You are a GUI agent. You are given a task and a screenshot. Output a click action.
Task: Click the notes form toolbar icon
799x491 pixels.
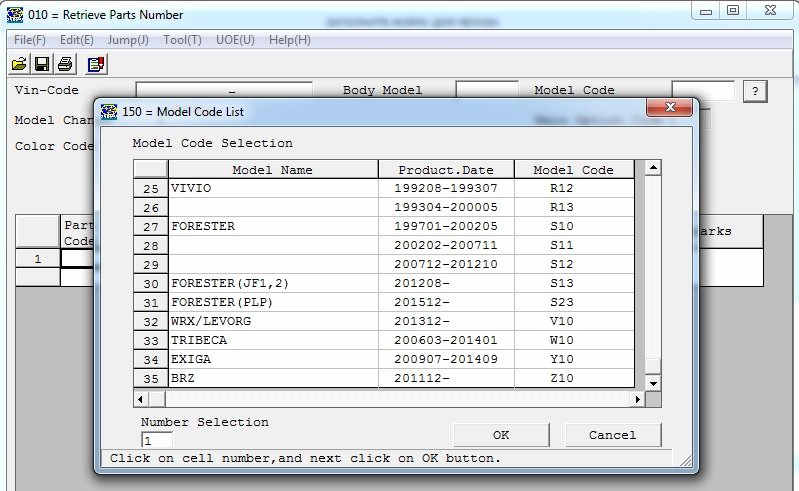[96, 64]
